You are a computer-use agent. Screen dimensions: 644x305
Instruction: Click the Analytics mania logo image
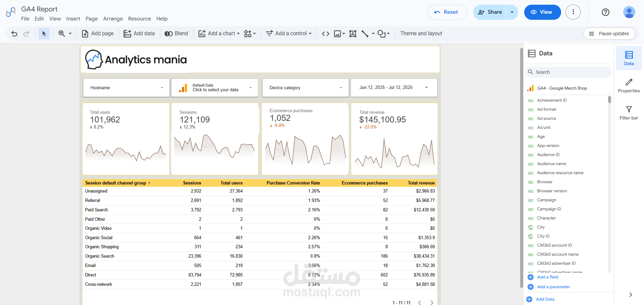136,59
